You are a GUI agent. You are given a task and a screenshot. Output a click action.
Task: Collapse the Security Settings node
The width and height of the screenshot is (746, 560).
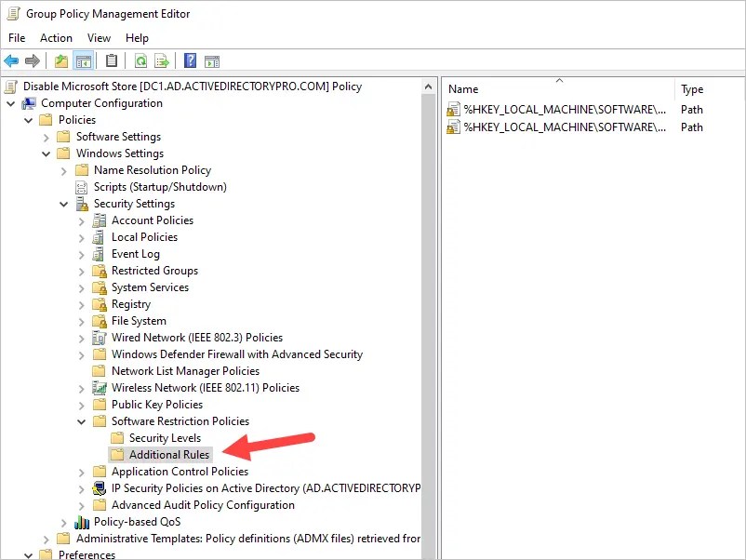click(x=64, y=204)
